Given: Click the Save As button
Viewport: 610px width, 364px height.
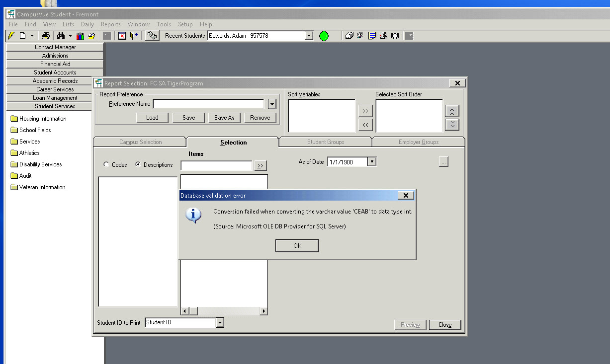Looking at the screenshot, I should (x=224, y=117).
